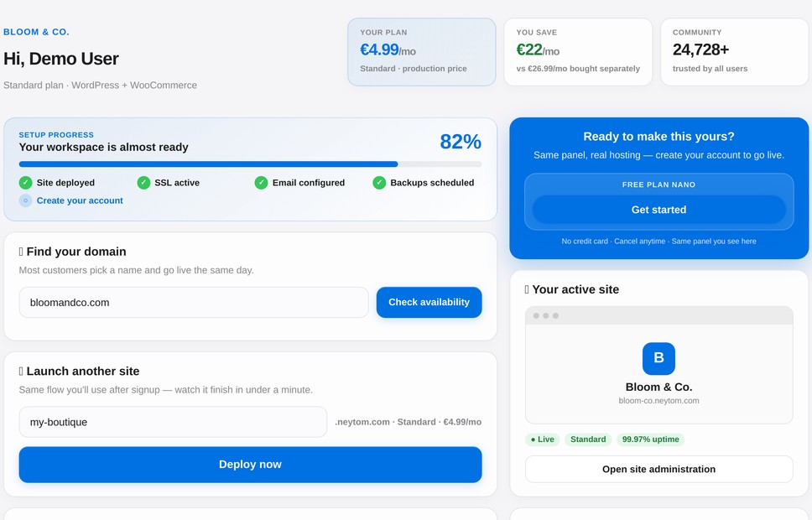Click the Site deployed label
Viewport: 812px width, 520px height.
tap(65, 183)
